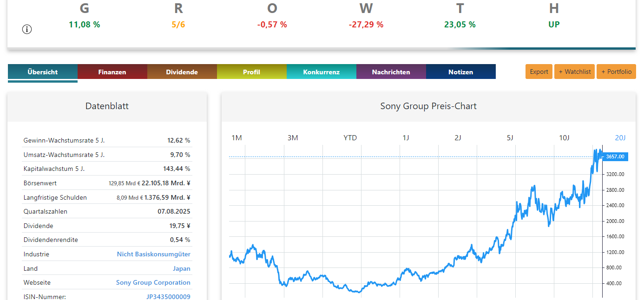Click the info icon beside GROWTH scores
The image size is (644, 300).
point(27,29)
